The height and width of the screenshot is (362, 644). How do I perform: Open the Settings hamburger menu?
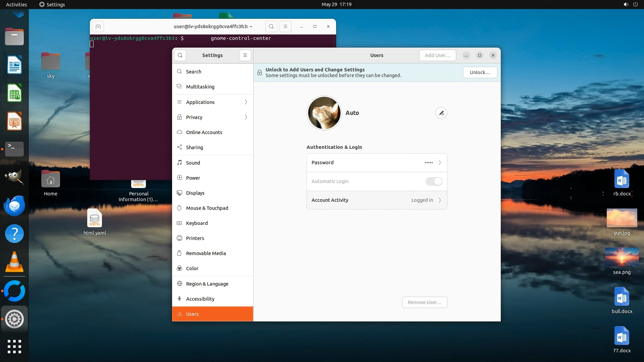pos(245,55)
